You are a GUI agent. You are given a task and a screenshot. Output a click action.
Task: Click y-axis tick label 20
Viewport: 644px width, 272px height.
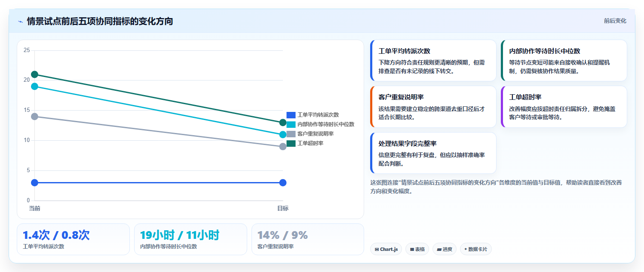[27, 80]
